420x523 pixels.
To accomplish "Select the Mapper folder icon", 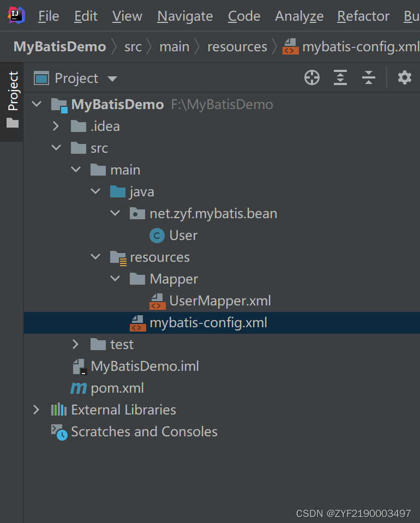I will 137,279.
